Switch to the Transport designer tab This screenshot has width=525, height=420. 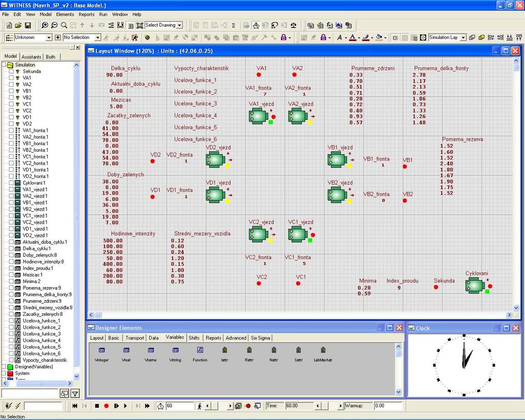point(135,337)
